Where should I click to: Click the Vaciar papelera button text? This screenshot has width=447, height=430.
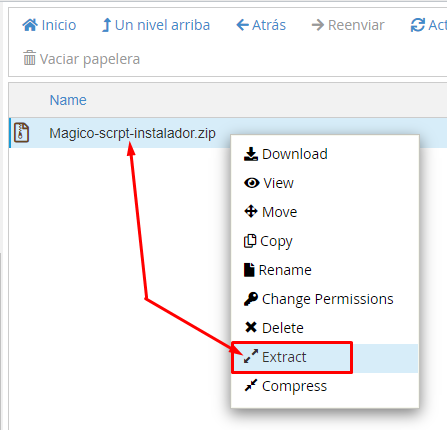(90, 59)
